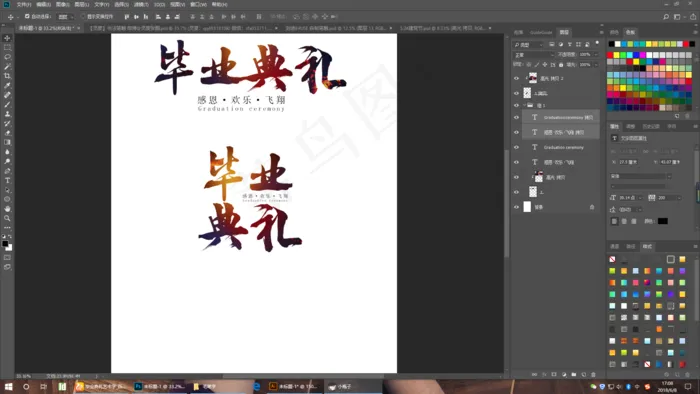Create new adjustment layer icon
This screenshot has height=394, width=700.
(x=564, y=374)
